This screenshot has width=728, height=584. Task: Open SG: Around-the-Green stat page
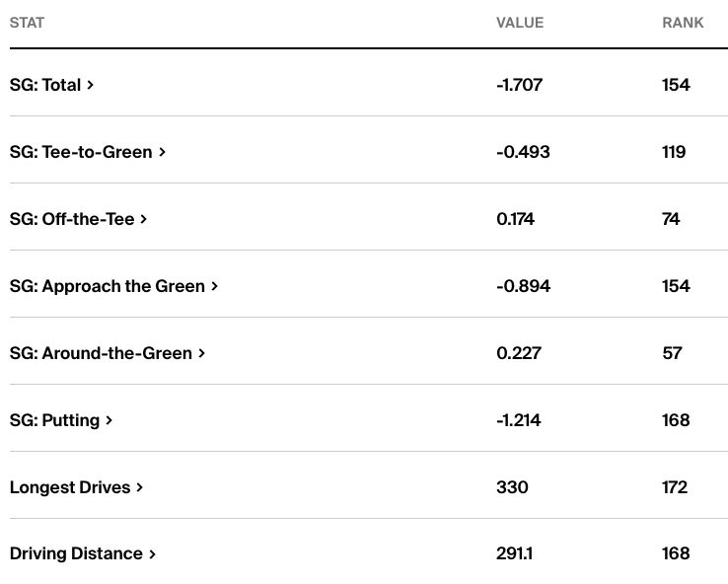pyautogui.click(x=101, y=353)
